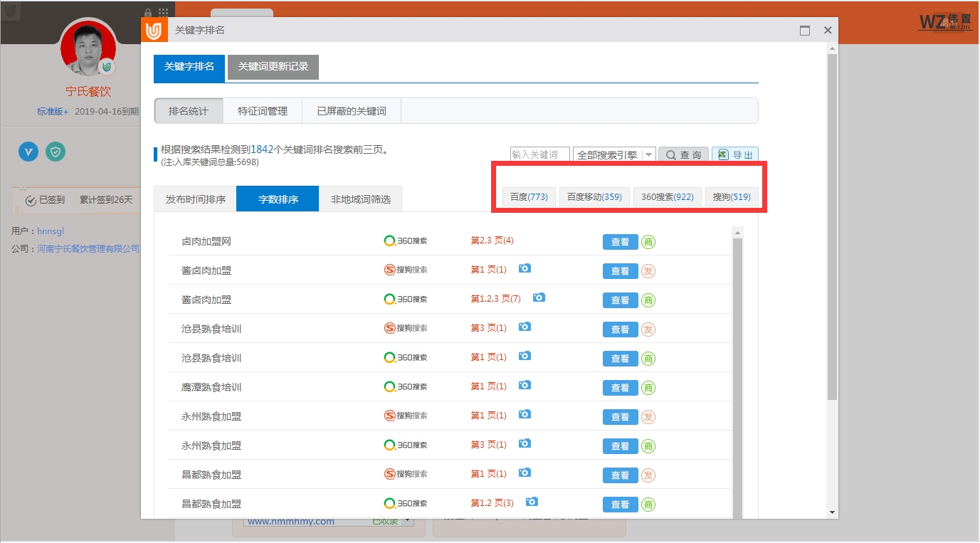The height and width of the screenshot is (543, 980).
Task: Click the user avatar photo
Action: (88, 48)
